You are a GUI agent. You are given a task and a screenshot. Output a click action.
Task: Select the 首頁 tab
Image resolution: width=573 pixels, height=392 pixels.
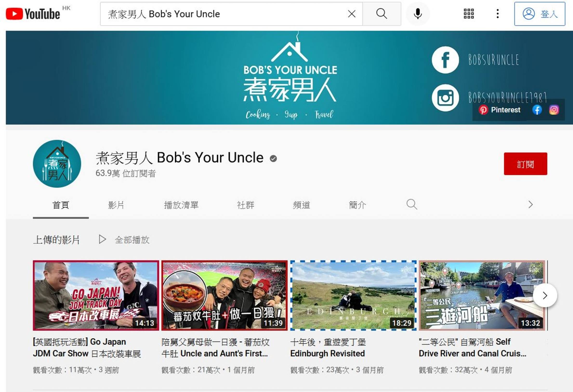pyautogui.click(x=61, y=205)
